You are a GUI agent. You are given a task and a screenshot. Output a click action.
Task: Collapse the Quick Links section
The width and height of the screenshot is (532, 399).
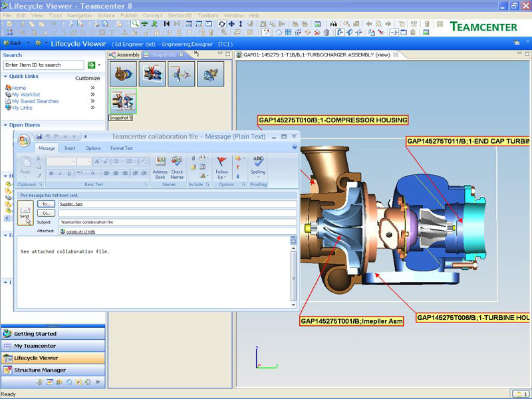coord(5,76)
